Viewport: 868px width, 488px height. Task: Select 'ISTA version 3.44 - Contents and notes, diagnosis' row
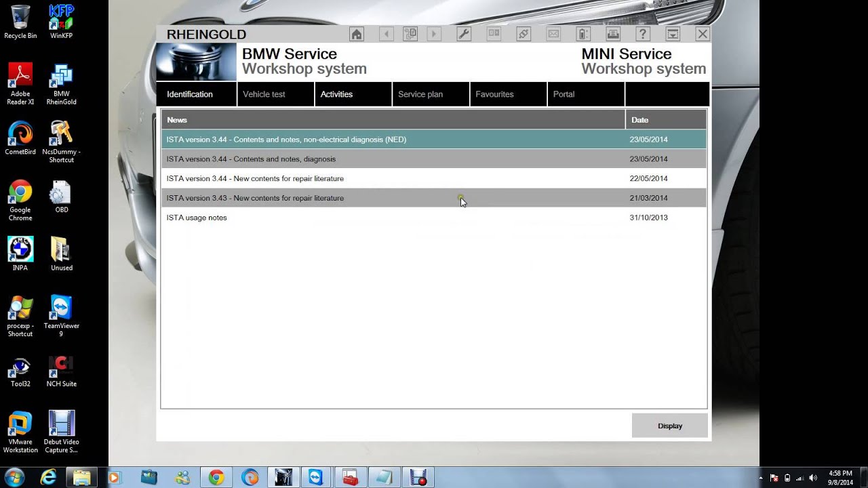[x=434, y=159]
